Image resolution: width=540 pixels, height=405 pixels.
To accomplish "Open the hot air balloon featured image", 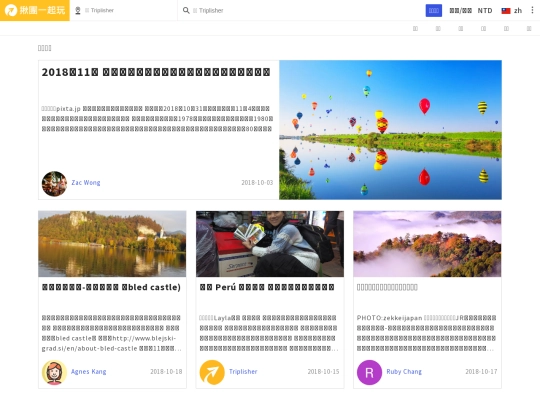I will point(390,130).
